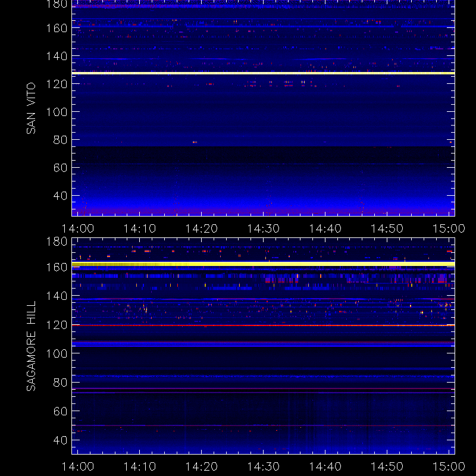Select the 15:00 time label under the Sagamore Hill plot
This screenshot has width=476, height=476.
coord(449,466)
